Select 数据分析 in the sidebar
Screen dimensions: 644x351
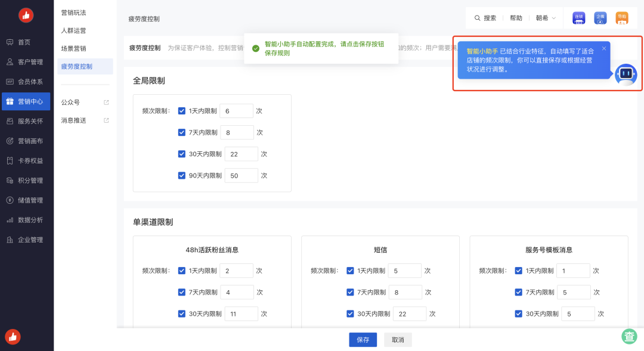click(26, 219)
